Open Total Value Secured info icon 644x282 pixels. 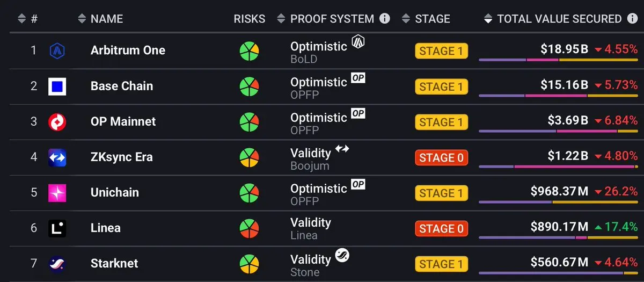pyautogui.click(x=633, y=19)
